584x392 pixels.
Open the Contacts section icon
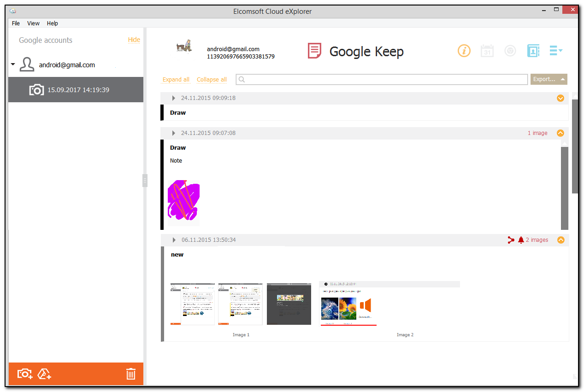click(533, 51)
